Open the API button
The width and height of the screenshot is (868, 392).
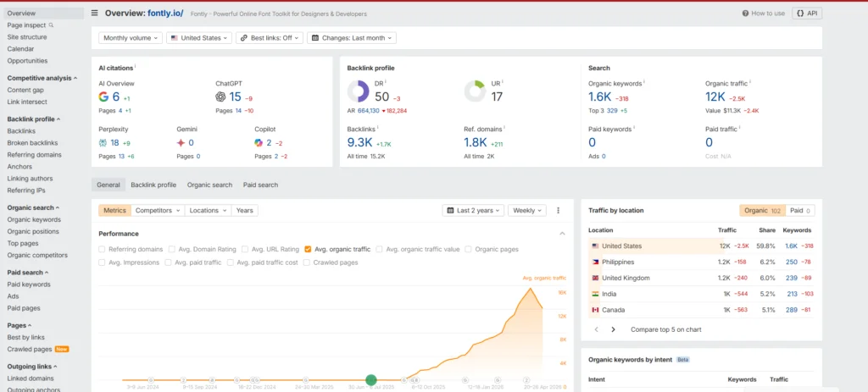point(807,14)
